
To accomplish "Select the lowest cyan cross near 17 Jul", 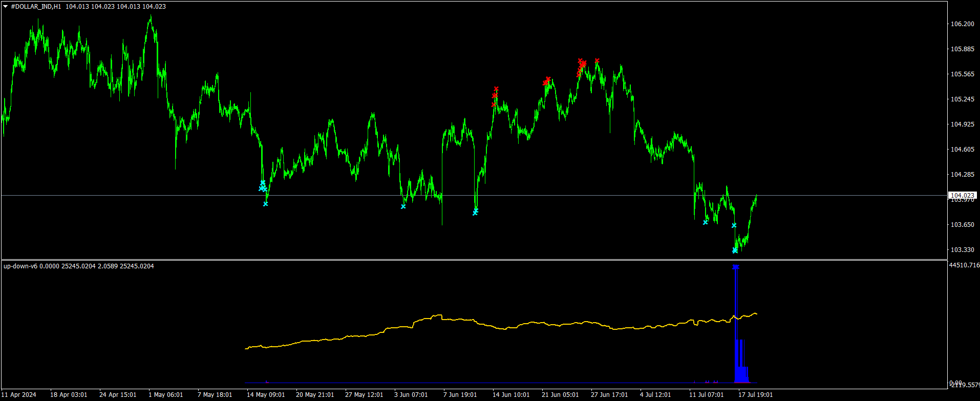I will [x=735, y=250].
